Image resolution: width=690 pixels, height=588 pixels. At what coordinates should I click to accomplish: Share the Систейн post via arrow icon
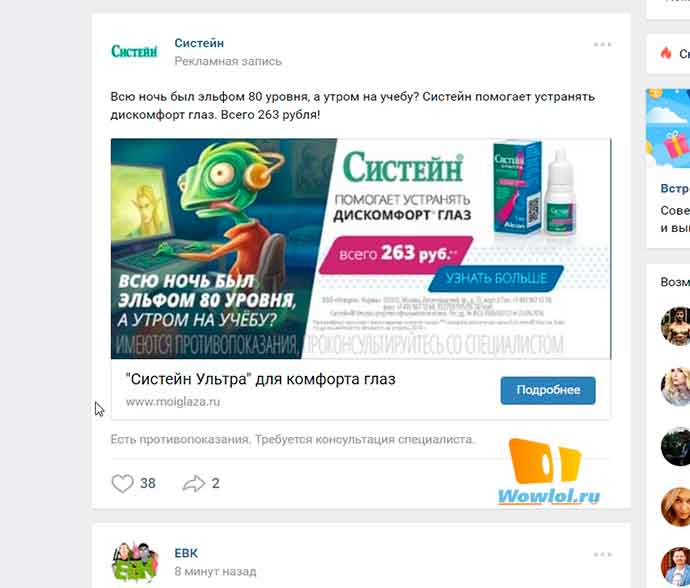[x=194, y=483]
